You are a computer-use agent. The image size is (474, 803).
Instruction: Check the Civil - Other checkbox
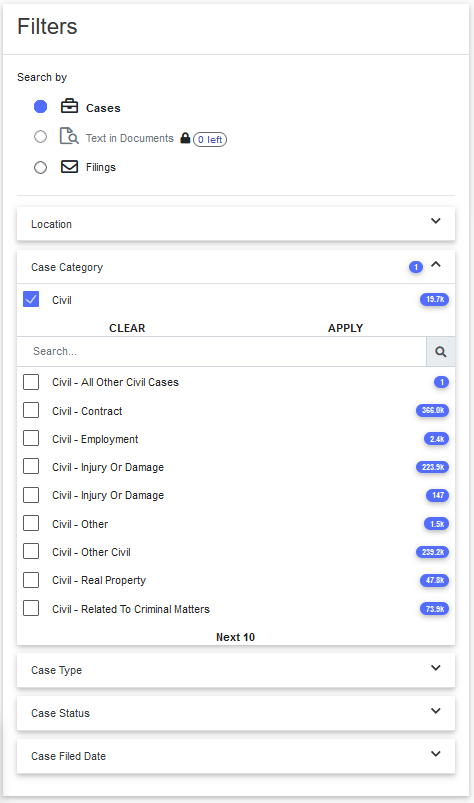pyautogui.click(x=31, y=523)
